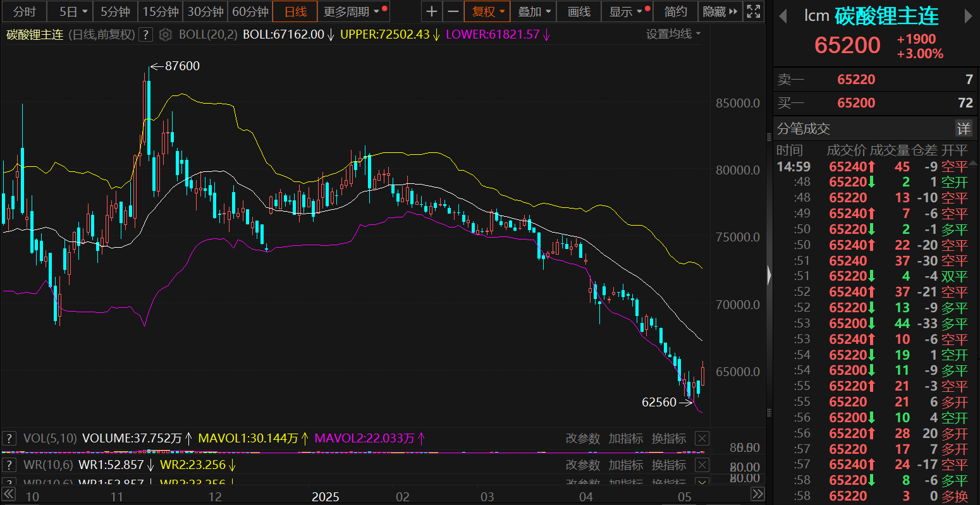Open BOLL indicator settings gear icon
The image size is (980, 505).
[x=165, y=35]
